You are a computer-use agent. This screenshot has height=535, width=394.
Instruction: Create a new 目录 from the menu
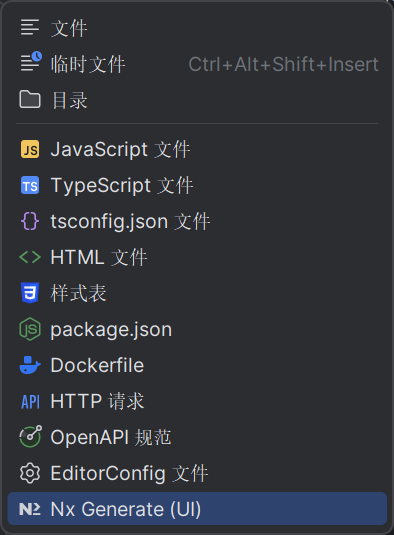197,100
